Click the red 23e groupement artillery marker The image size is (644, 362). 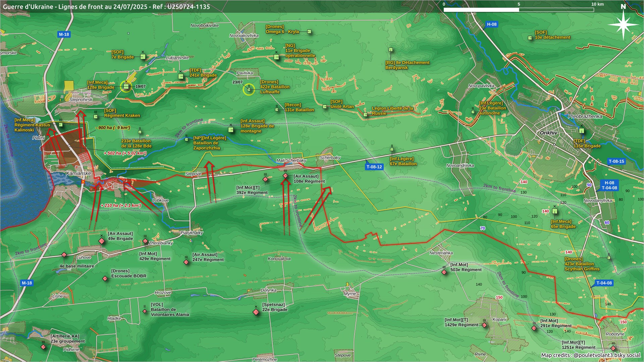pyautogui.click(x=43, y=347)
